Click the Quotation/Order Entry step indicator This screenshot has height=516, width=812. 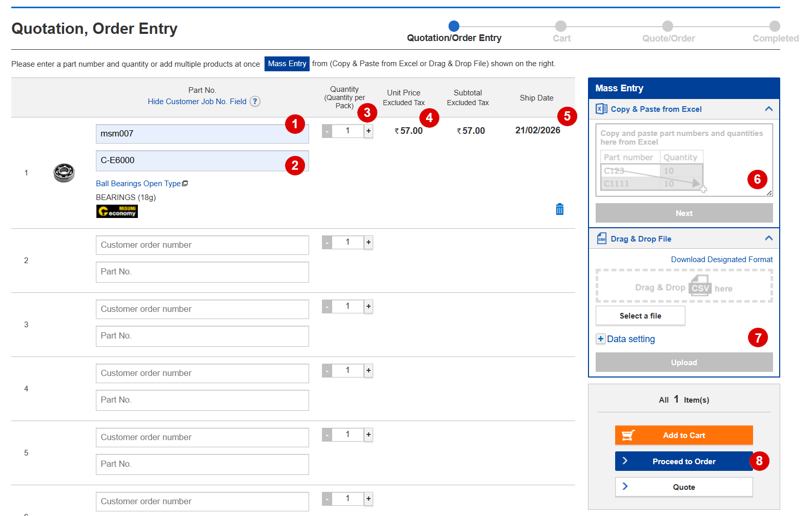click(x=454, y=26)
